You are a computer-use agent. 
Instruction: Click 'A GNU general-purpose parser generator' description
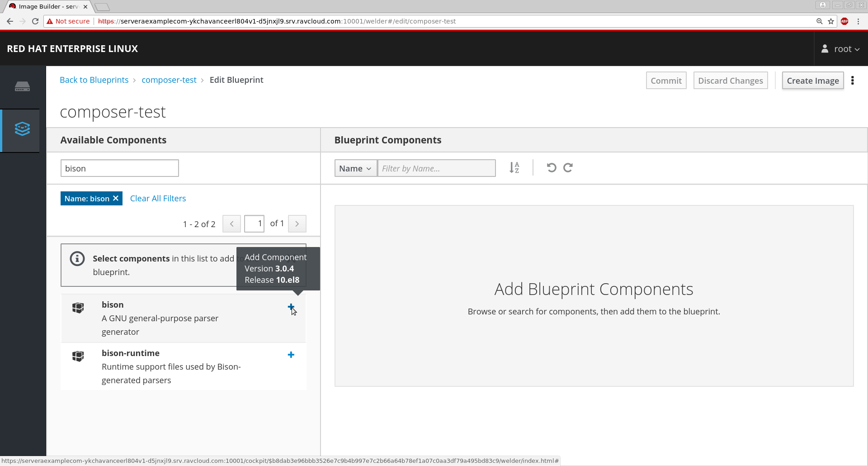point(160,325)
